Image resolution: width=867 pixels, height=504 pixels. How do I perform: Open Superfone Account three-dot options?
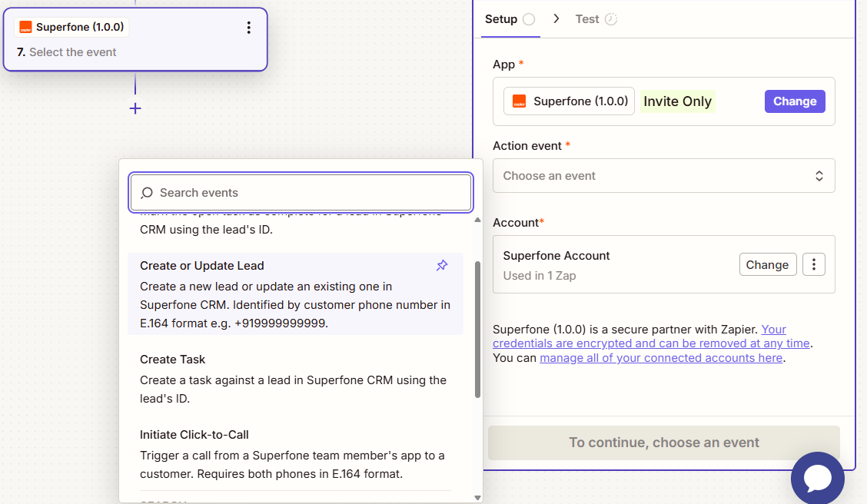(x=813, y=265)
